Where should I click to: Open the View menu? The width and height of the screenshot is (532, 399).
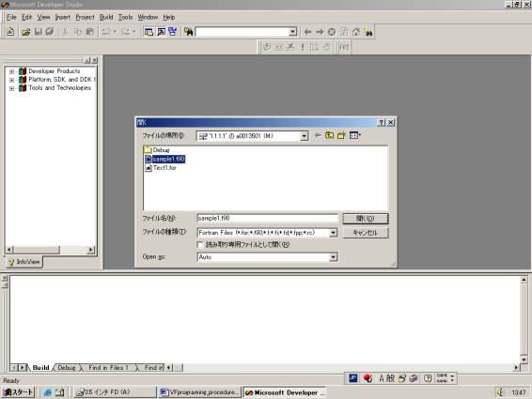[43, 17]
